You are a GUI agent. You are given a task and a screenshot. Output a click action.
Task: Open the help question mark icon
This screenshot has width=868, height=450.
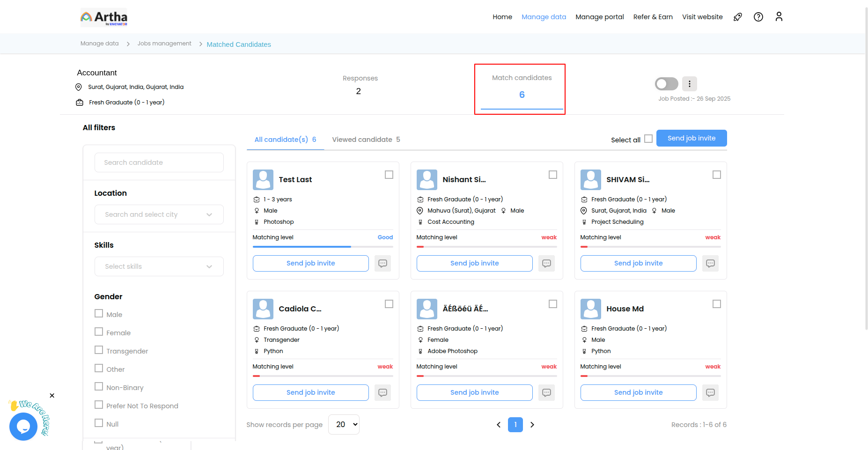(x=758, y=17)
